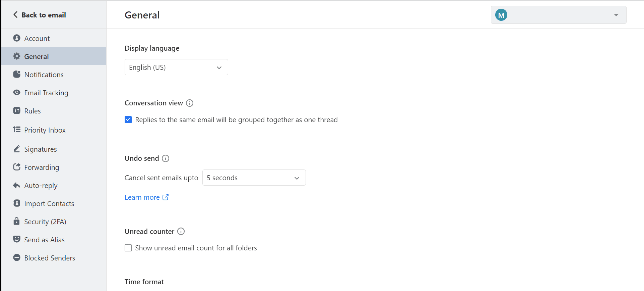This screenshot has height=291, width=644.
Task: Click the Forwarding arrow icon
Action: (x=16, y=167)
